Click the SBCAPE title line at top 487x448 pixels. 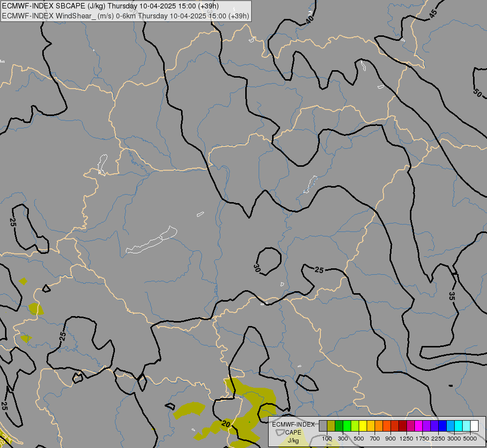[110, 6]
